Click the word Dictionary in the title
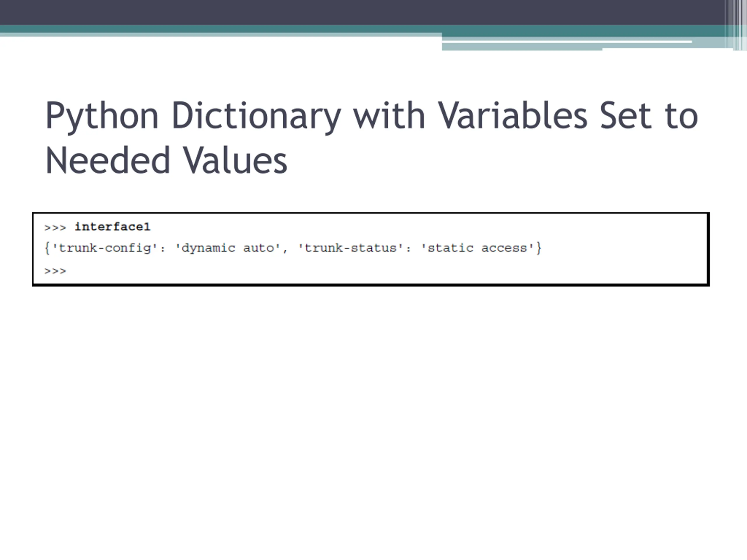747x560 pixels. (x=256, y=116)
